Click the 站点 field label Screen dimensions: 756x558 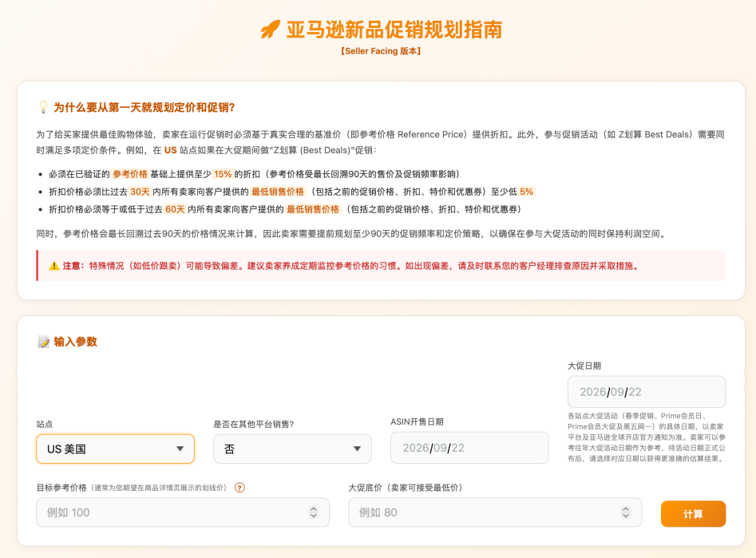coord(45,424)
